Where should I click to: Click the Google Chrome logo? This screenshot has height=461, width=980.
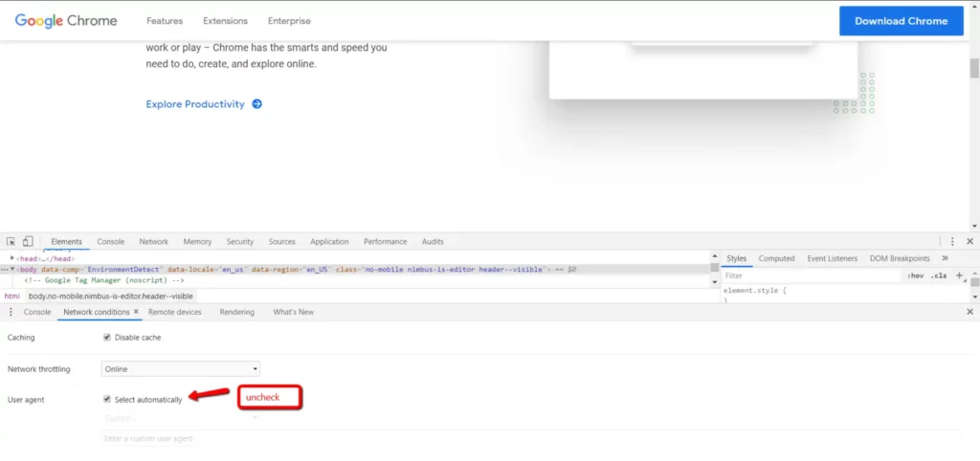click(x=66, y=21)
